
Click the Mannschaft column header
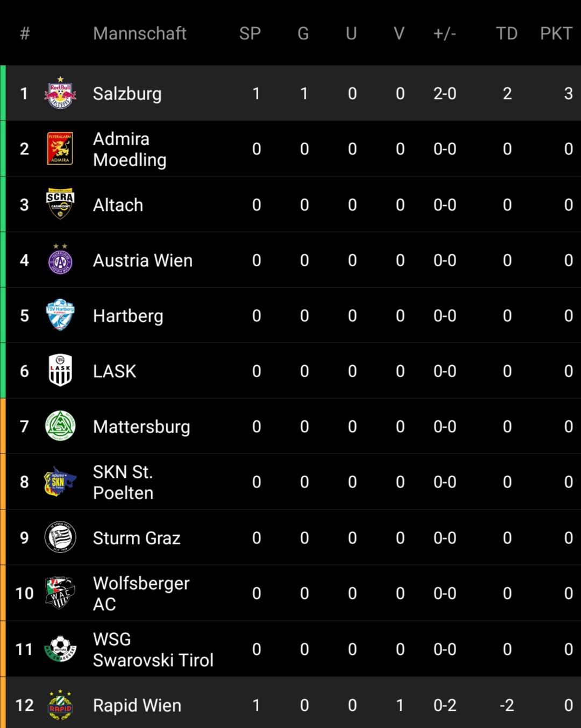click(x=140, y=33)
